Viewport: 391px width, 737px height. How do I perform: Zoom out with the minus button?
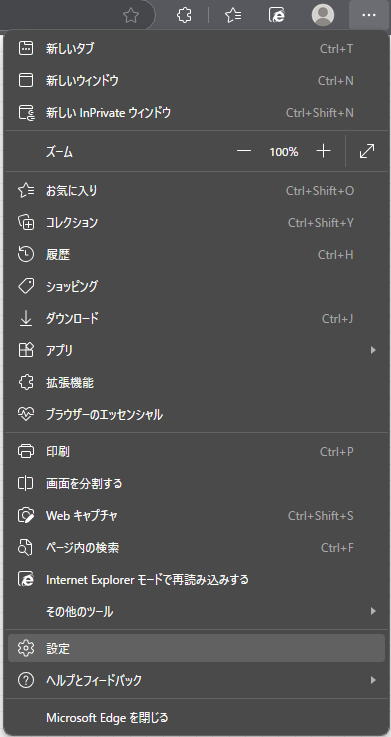(244, 151)
